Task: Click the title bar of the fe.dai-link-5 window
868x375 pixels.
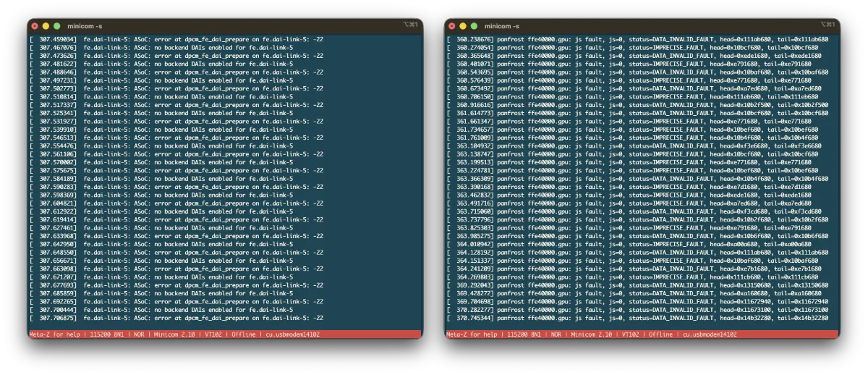Action: 217,25
